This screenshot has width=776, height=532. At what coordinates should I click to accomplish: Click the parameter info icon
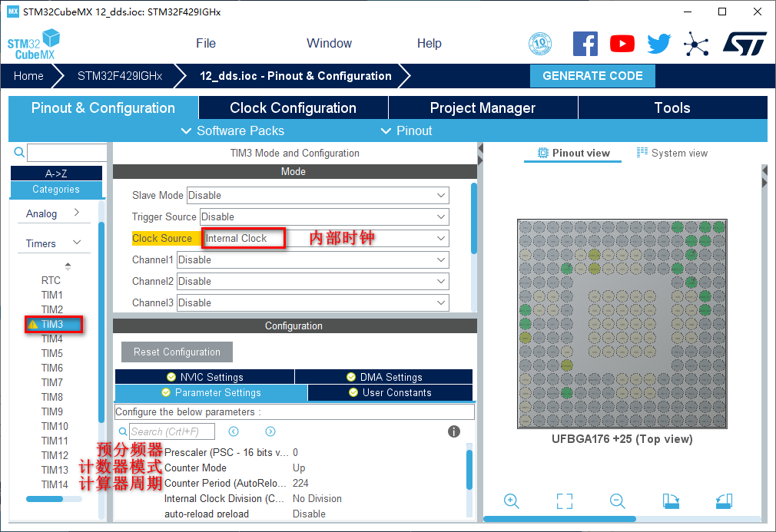454,431
